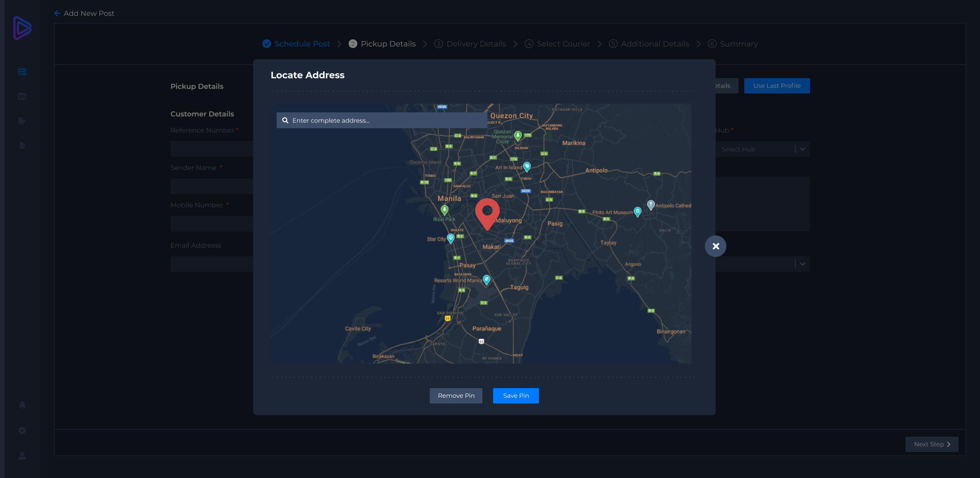Click the Mobile Number input field
The image size is (980, 478).
click(x=212, y=224)
